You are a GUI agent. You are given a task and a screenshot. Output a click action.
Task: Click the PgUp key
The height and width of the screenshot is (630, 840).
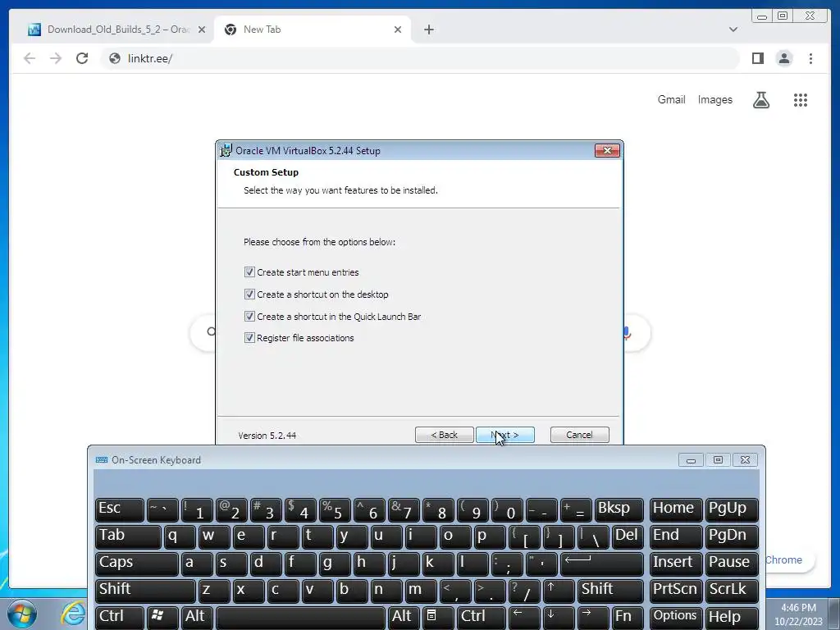click(731, 509)
